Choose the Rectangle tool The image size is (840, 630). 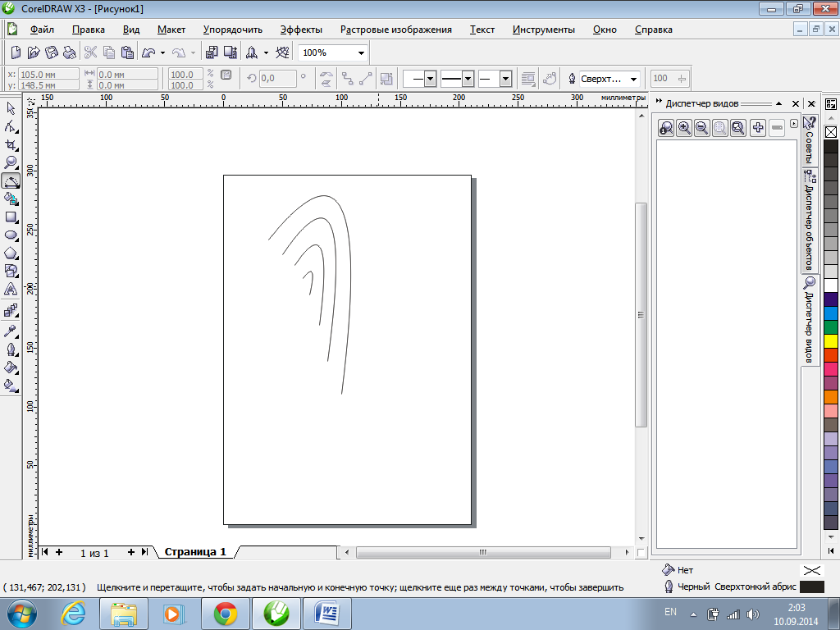point(11,217)
